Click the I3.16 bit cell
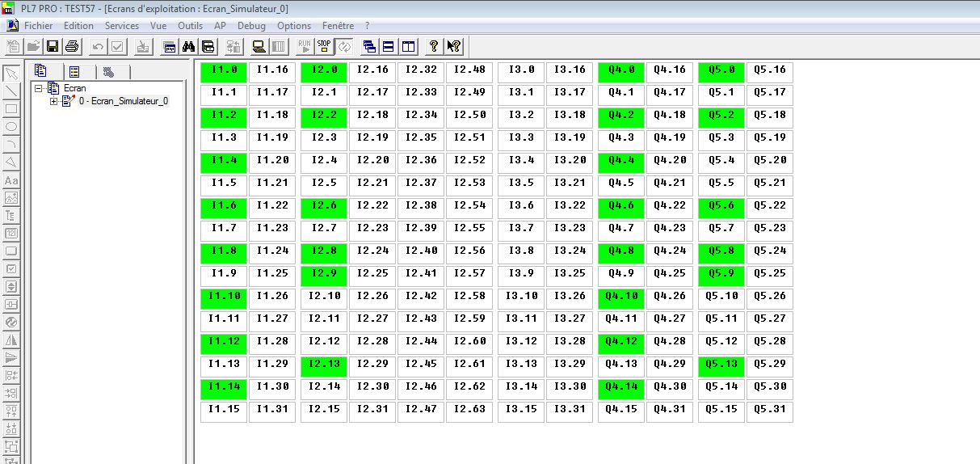 tap(570, 70)
